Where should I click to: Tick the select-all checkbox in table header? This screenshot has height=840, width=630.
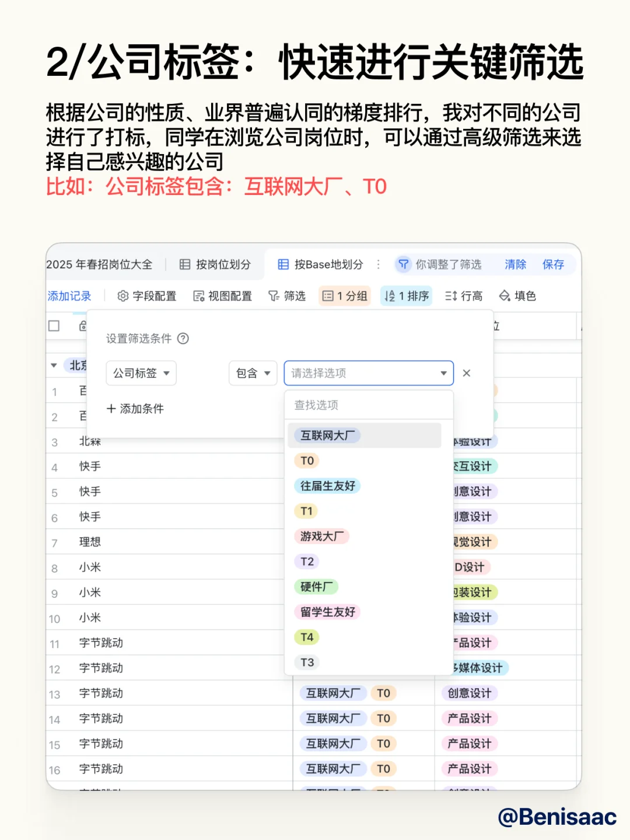point(54,326)
